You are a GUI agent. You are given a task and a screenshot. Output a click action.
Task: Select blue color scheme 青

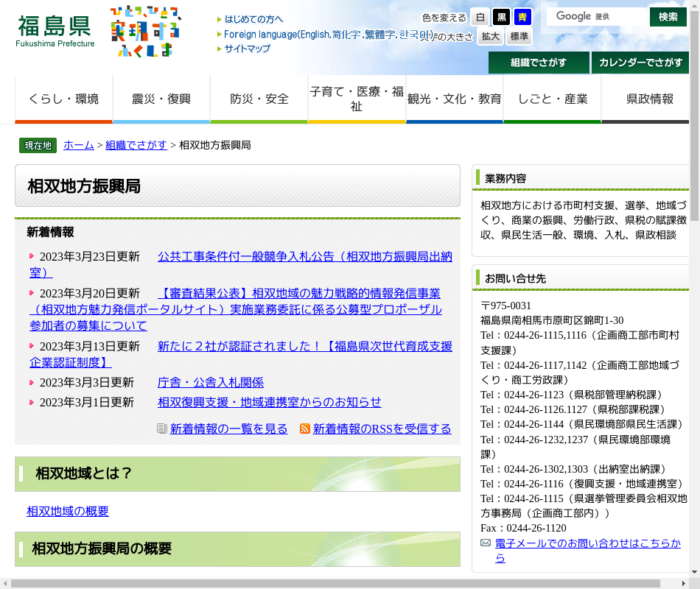click(x=522, y=18)
